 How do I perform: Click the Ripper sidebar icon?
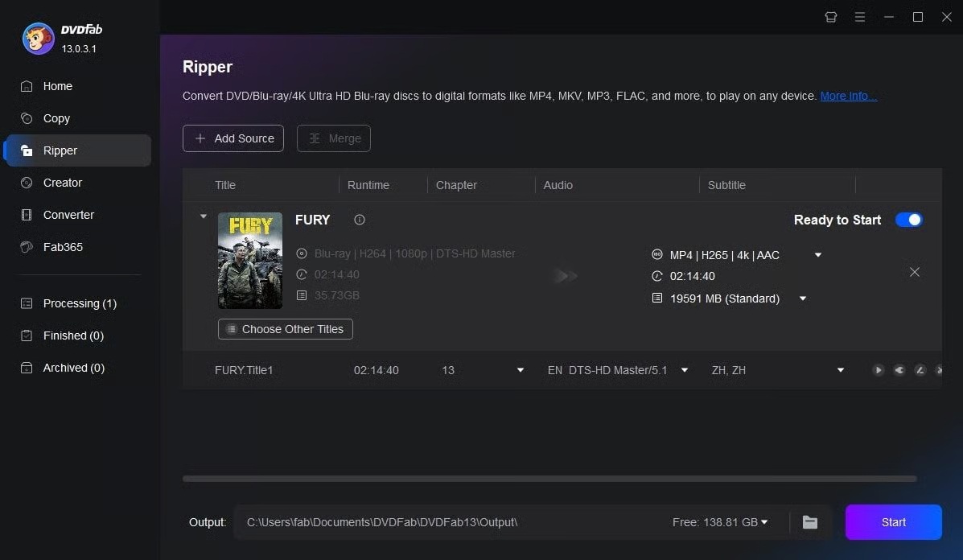pos(27,150)
